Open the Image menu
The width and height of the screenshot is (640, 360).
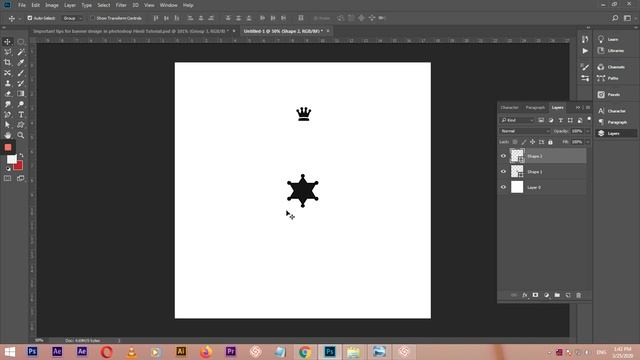(52, 5)
